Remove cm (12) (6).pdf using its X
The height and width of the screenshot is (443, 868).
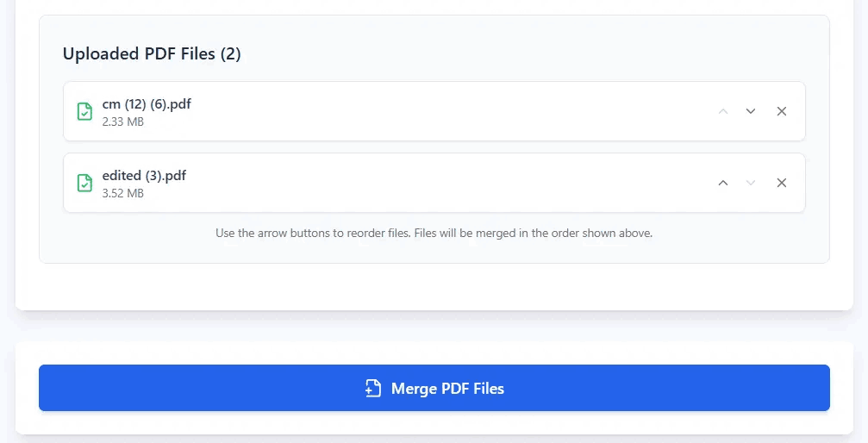pyautogui.click(x=782, y=111)
